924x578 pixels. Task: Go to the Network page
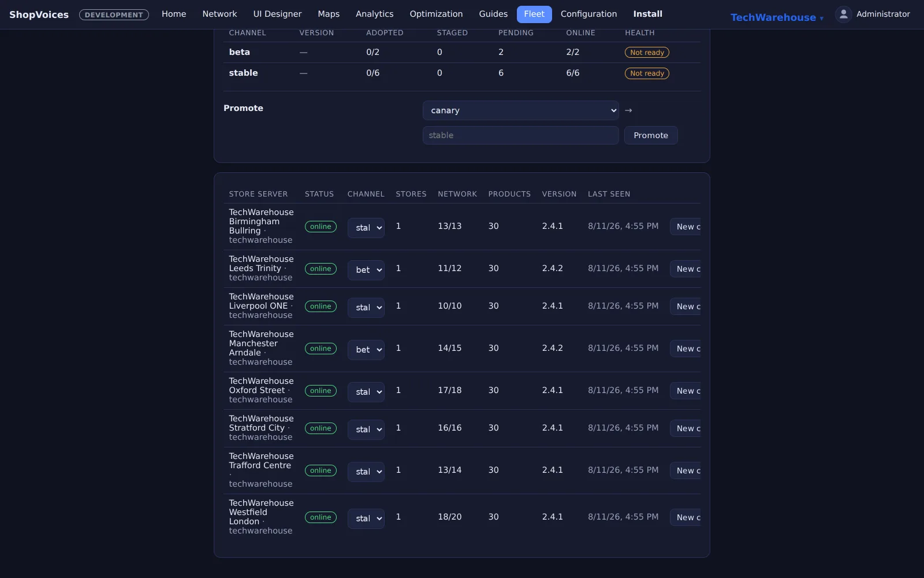tap(219, 14)
